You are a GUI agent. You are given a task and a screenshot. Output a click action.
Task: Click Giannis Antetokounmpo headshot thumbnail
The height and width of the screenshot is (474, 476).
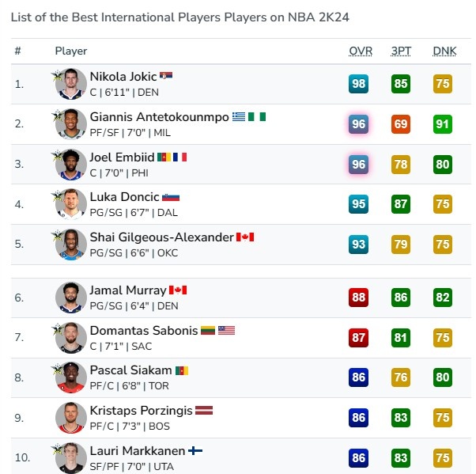(71, 124)
